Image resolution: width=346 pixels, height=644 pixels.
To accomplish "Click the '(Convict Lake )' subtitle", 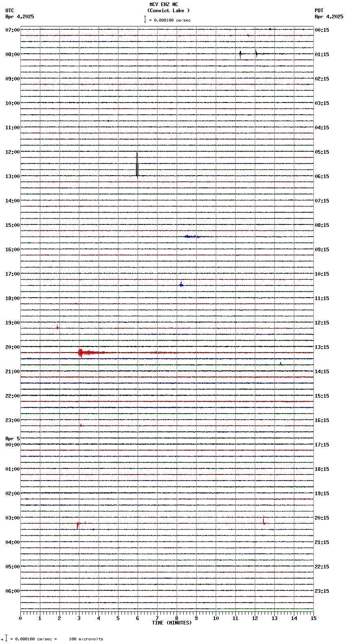I will pos(169,11).
